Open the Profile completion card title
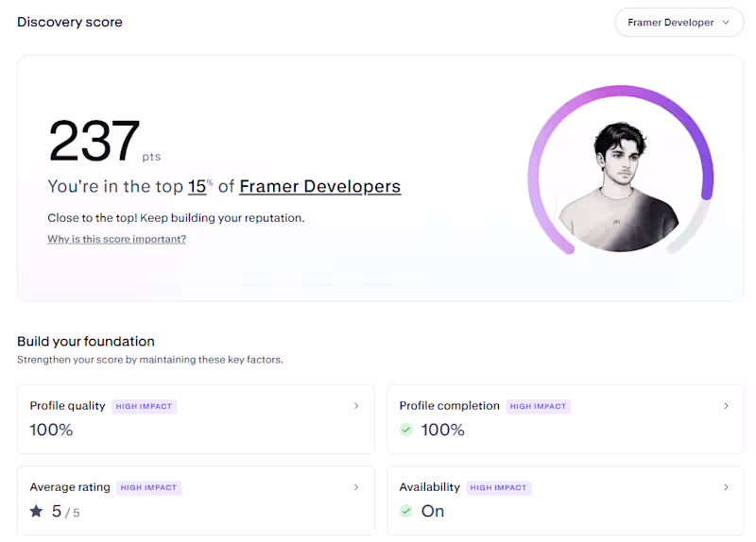This screenshot has width=756, height=542. coord(450,406)
